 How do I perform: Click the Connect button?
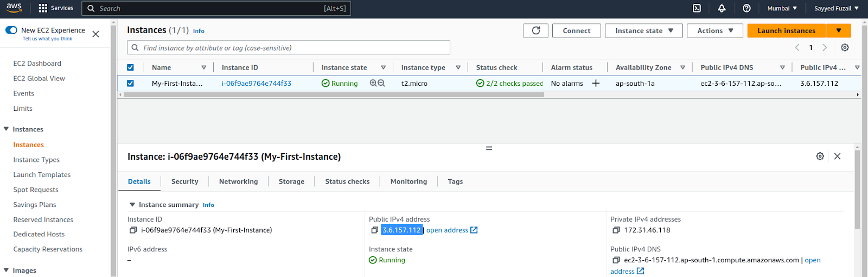[x=577, y=30]
